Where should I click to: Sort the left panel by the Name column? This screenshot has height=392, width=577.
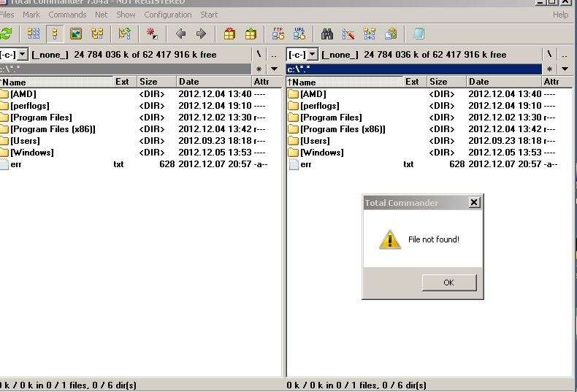56,82
